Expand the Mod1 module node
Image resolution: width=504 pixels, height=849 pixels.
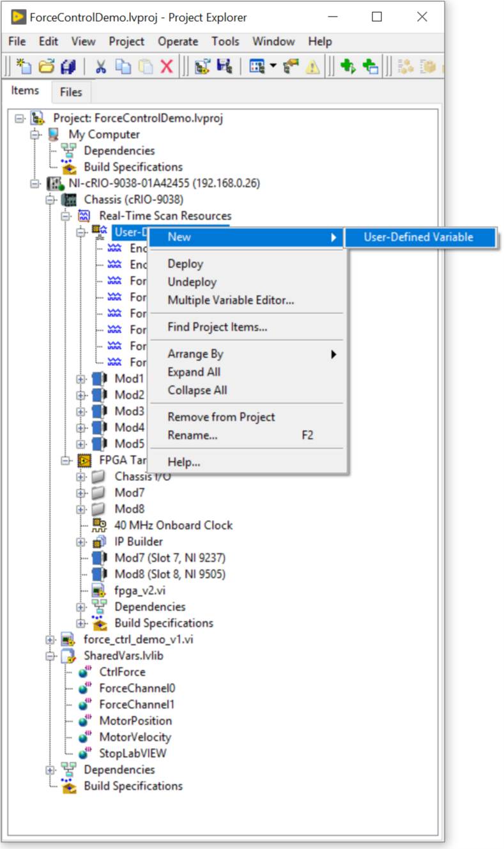pos(80,379)
